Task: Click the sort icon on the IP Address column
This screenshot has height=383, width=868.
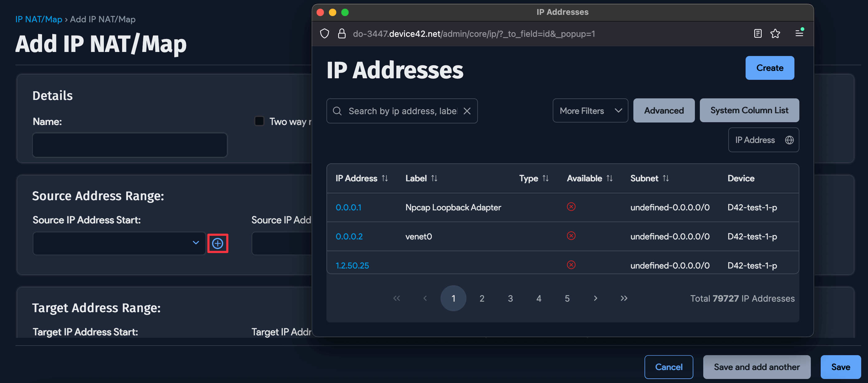Action: point(385,178)
